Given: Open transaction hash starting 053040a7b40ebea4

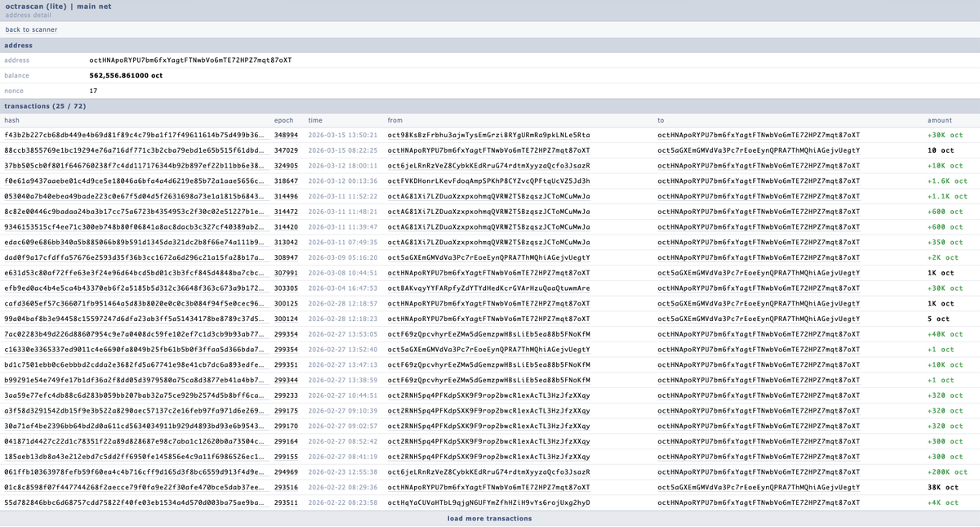Looking at the screenshot, I should pos(135,196).
